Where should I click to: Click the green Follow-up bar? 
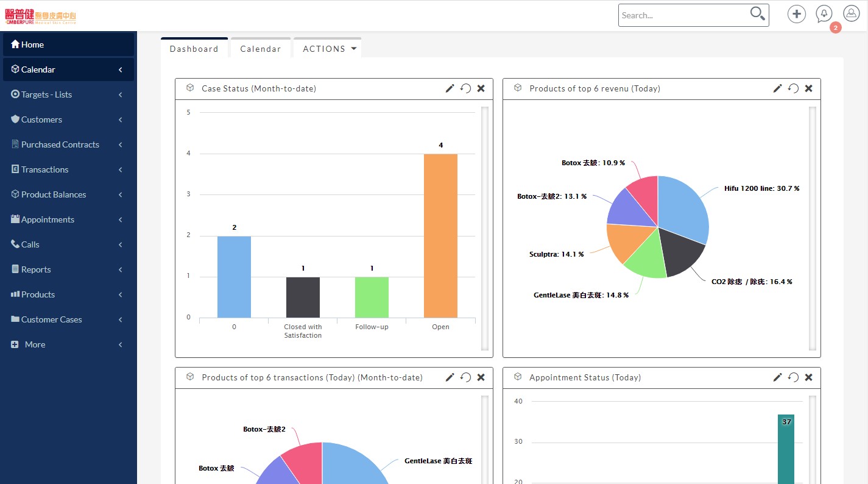click(372, 297)
